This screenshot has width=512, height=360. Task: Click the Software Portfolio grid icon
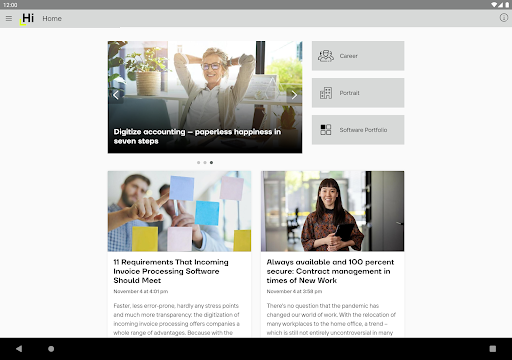[x=326, y=130]
